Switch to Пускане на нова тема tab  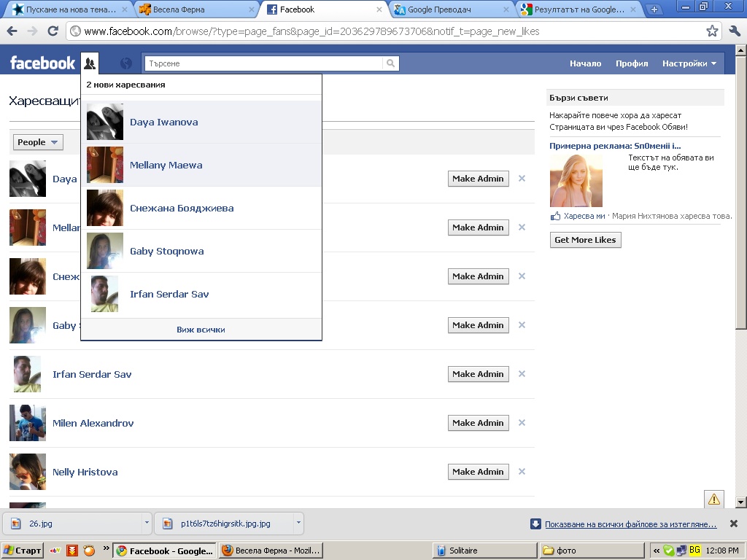click(x=69, y=9)
